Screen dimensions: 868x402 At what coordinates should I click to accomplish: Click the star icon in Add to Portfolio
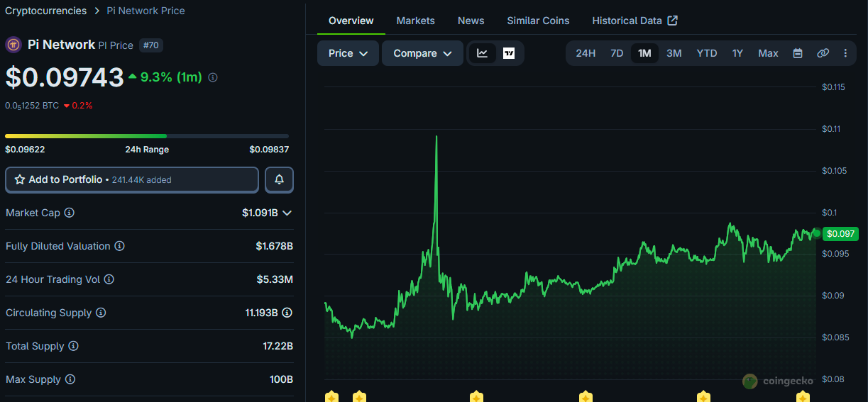[20, 180]
